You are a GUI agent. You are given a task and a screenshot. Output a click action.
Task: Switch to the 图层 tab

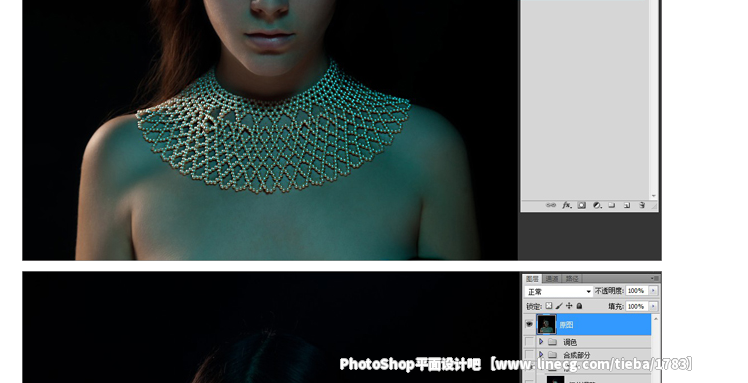tap(532, 279)
